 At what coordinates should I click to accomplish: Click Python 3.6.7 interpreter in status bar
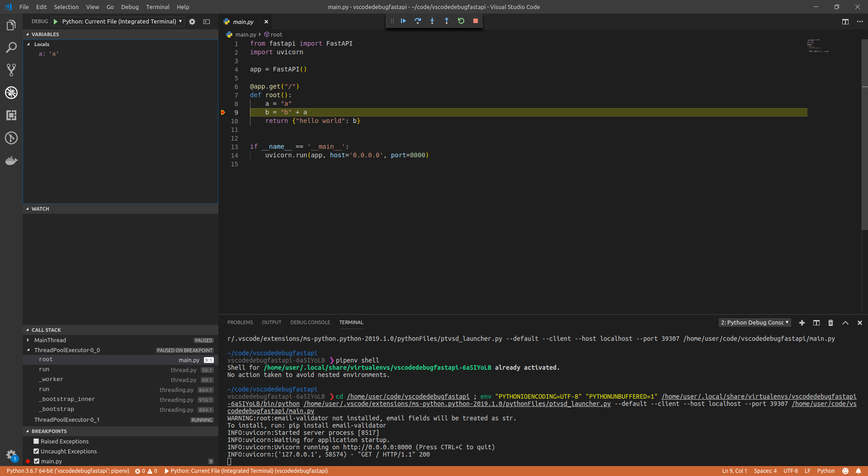(68, 471)
